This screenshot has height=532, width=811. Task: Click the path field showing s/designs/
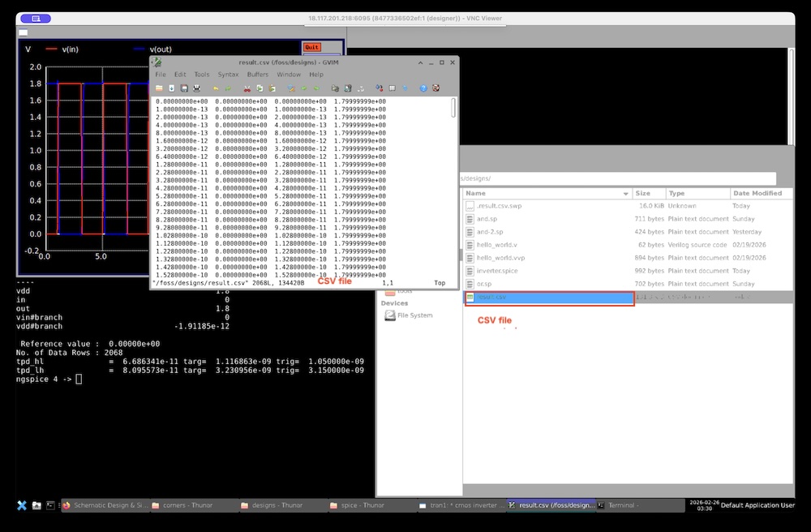616,178
